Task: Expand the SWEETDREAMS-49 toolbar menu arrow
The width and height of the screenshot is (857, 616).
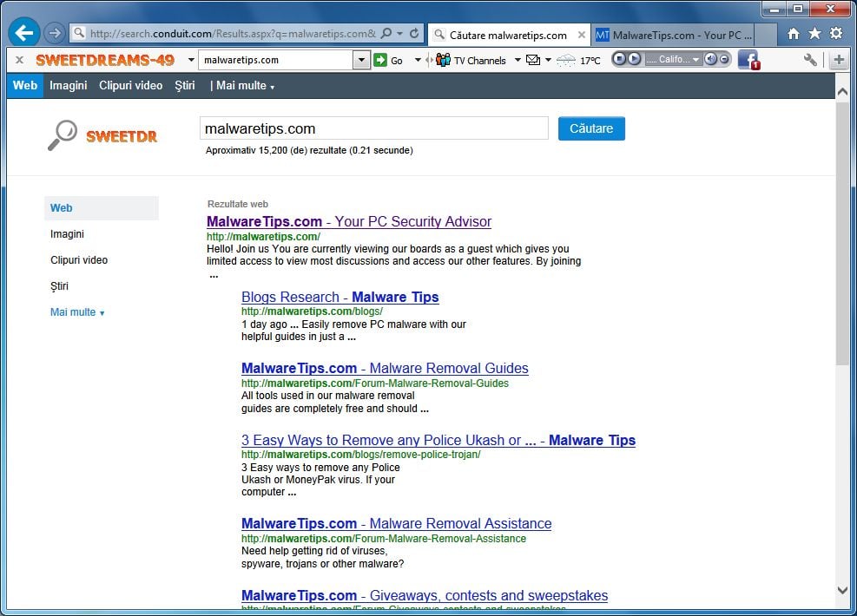Action: coord(191,60)
